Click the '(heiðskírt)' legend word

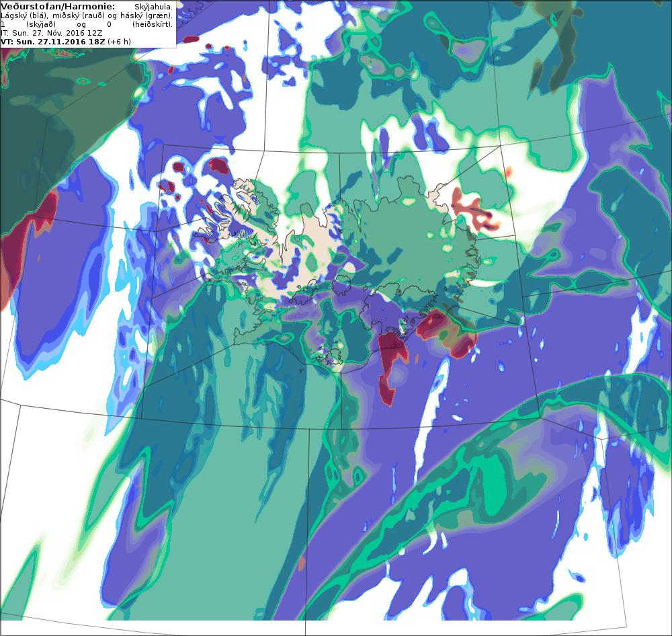tap(152, 24)
